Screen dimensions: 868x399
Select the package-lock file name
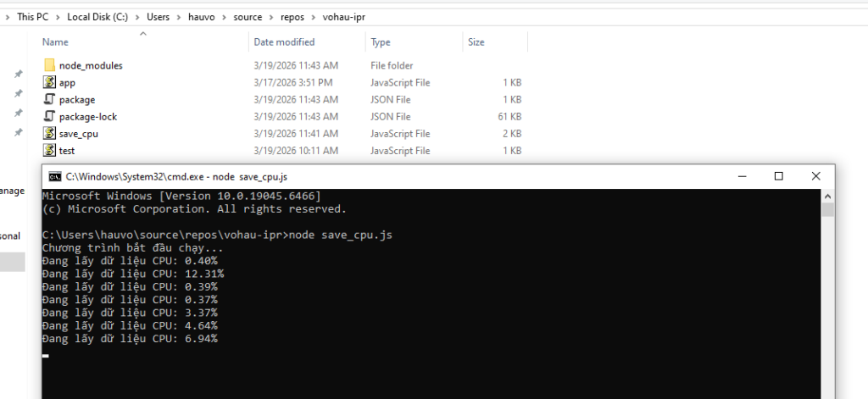coord(88,117)
